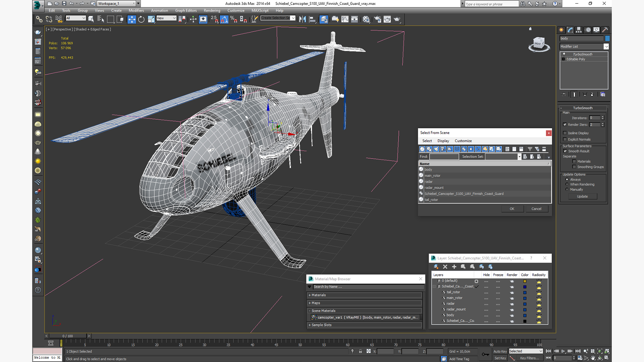Toggle the Display Geometry sphere filter in Select From Scene
The width and height of the screenshot is (644, 362).
click(422, 149)
